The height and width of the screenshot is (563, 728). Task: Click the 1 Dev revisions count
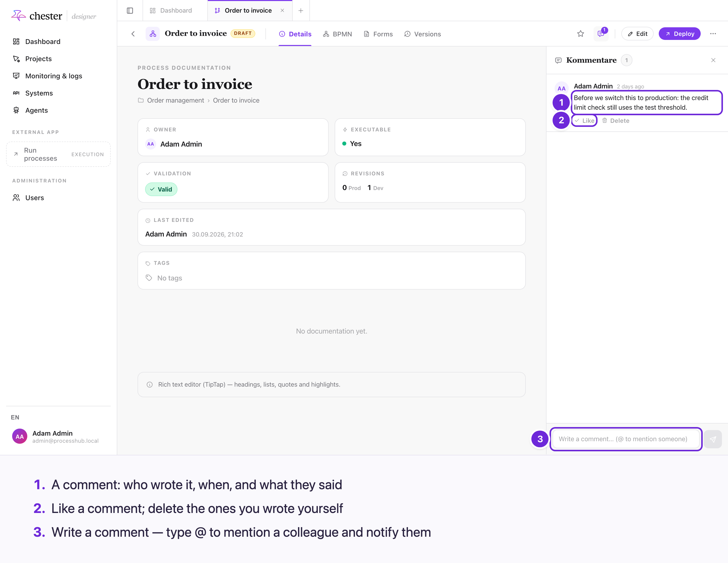(x=375, y=188)
